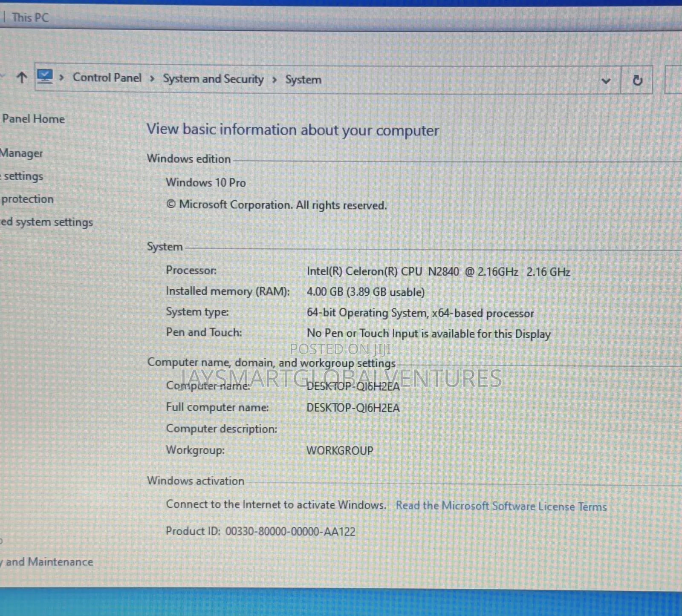Click the 64-bit Operating System value
The height and width of the screenshot is (616, 682).
tap(420, 313)
